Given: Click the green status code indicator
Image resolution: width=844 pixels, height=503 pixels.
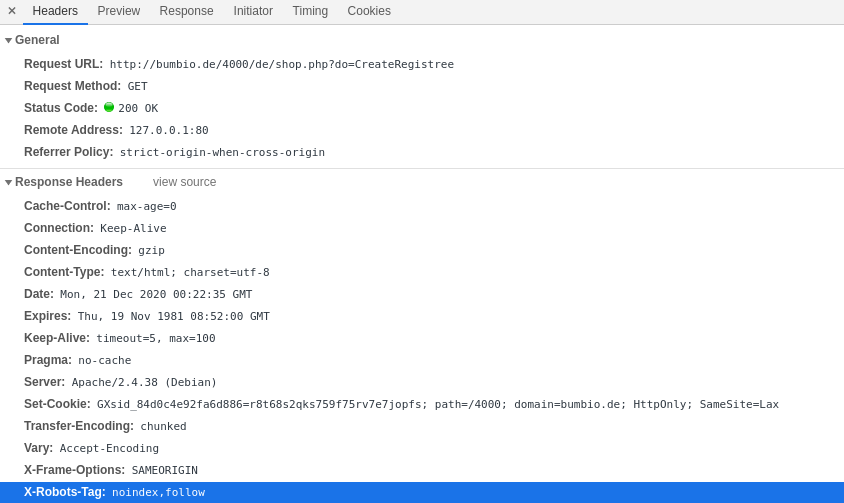Looking at the screenshot, I should point(109,107).
